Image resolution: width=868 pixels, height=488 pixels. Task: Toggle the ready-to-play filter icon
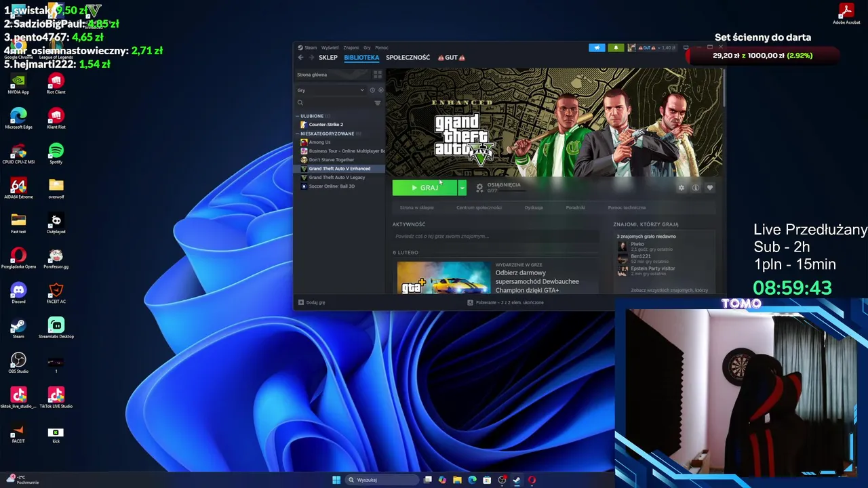380,90
